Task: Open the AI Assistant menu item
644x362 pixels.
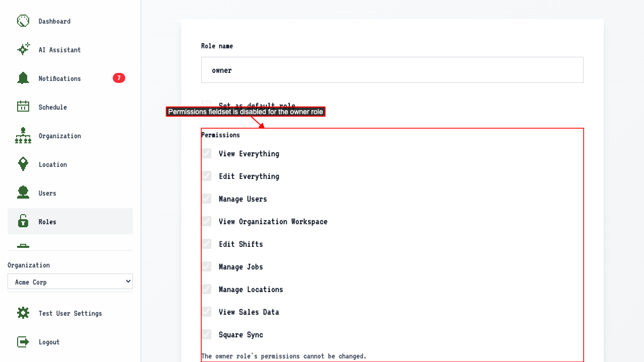Action: click(x=70, y=50)
